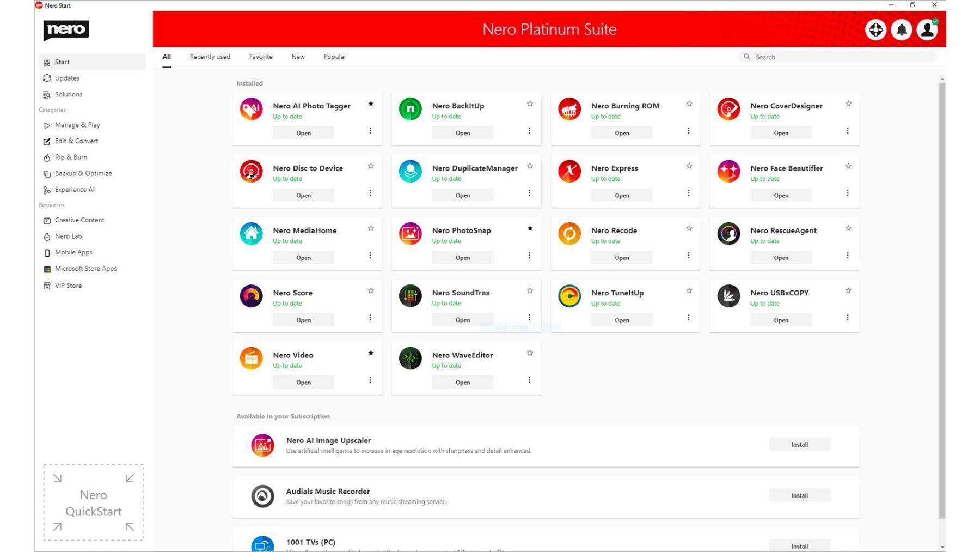Click the Nero Recode app icon

click(x=569, y=234)
